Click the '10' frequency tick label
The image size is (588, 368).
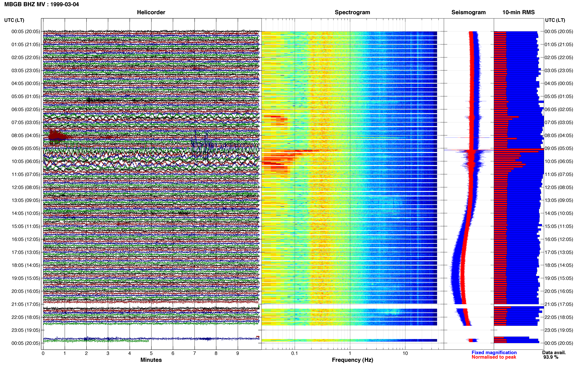click(405, 353)
